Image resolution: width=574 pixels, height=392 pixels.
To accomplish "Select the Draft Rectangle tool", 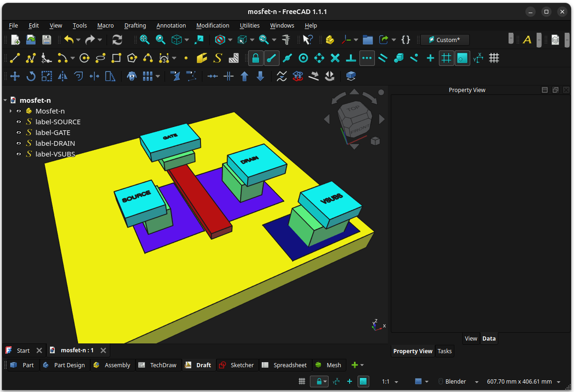I will click(116, 58).
